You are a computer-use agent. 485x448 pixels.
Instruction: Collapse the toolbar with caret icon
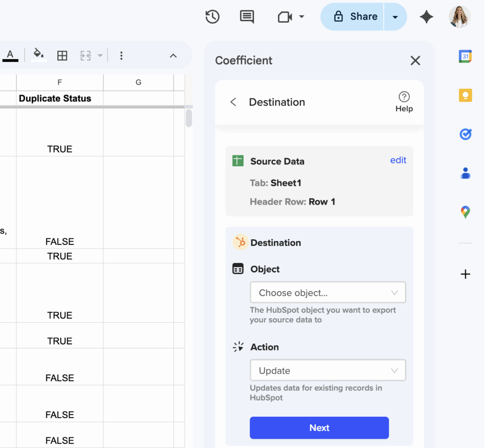(173, 56)
